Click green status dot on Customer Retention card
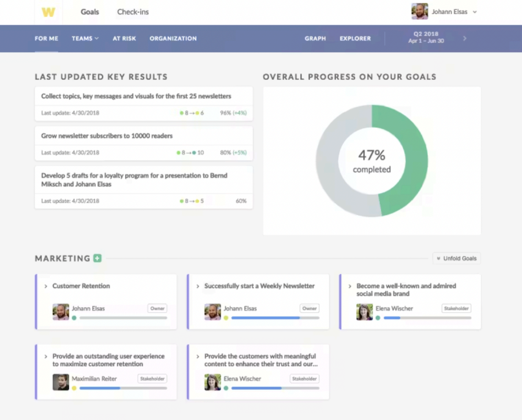 [74, 318]
